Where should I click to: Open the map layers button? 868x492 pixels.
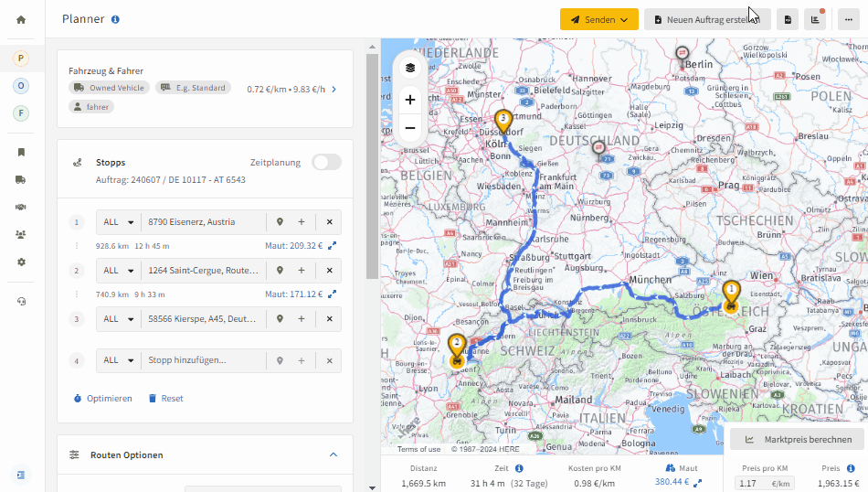(410, 69)
